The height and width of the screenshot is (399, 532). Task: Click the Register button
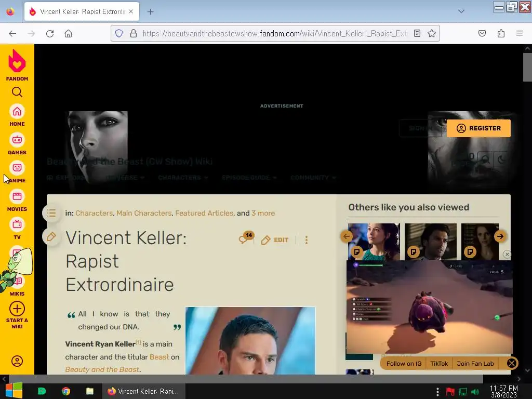(478, 128)
